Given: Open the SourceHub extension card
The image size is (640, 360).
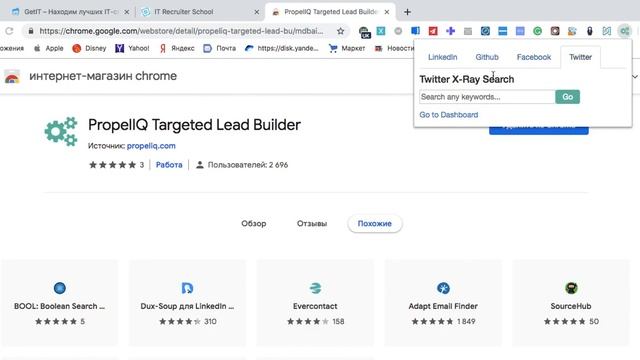Looking at the screenshot, I should click(x=571, y=303).
